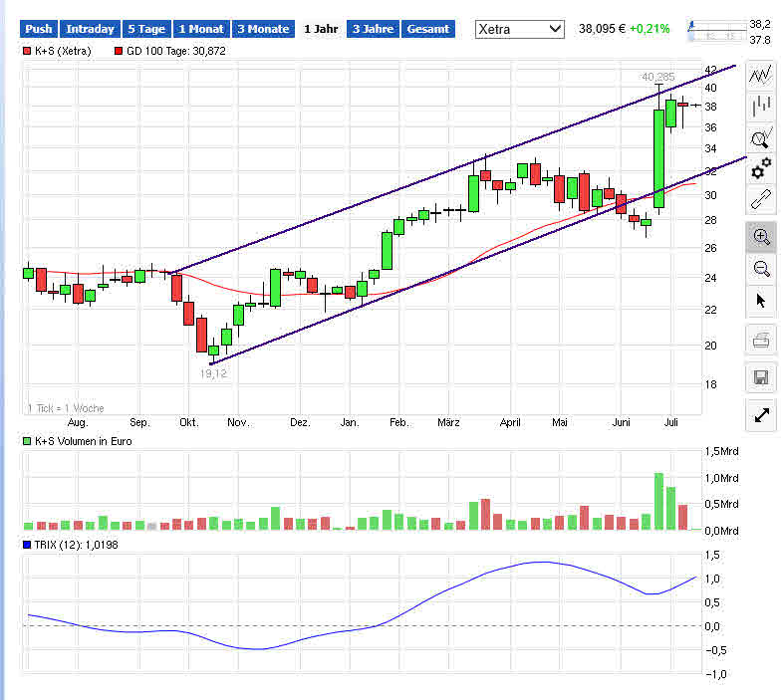Click the TRIX (12) legend swatch

point(27,545)
